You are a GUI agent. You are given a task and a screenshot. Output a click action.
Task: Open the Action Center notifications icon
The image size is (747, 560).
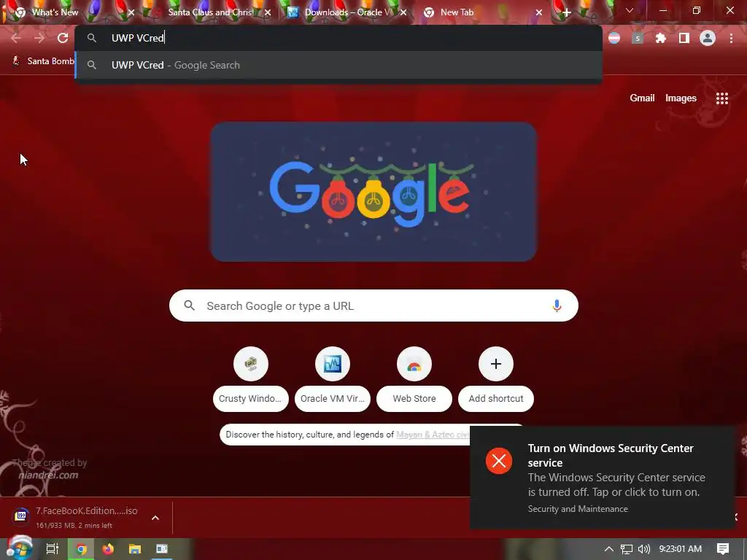point(723,549)
